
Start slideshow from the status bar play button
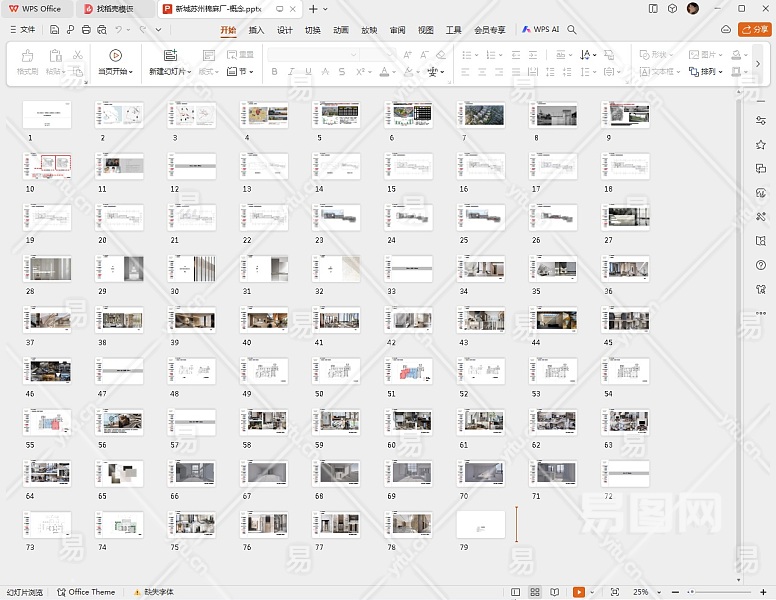click(x=578, y=592)
